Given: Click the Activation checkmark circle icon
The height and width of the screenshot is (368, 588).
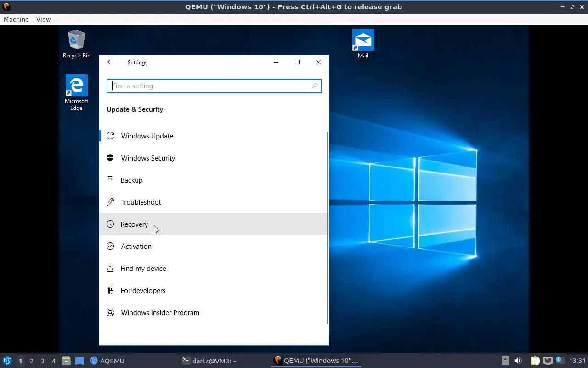Looking at the screenshot, I should tap(110, 246).
